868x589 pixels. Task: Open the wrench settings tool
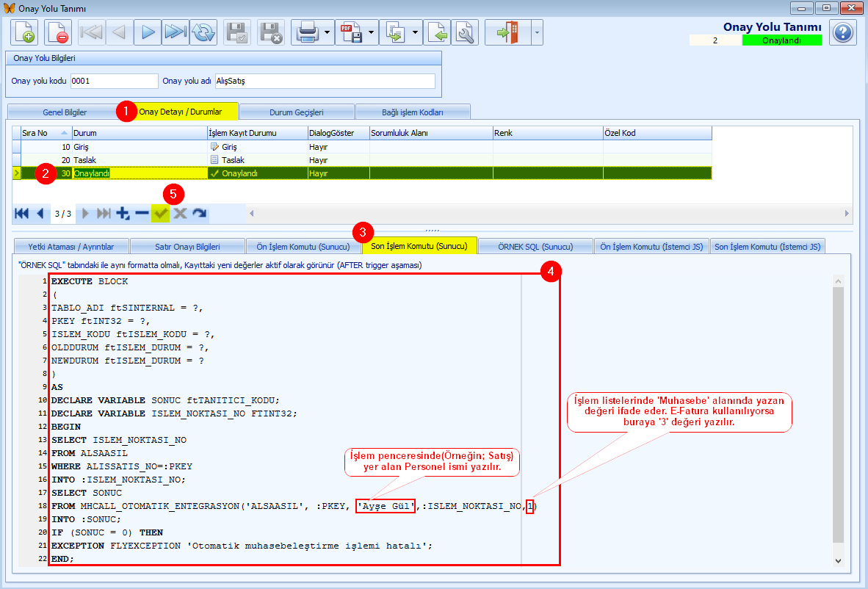coord(464,32)
